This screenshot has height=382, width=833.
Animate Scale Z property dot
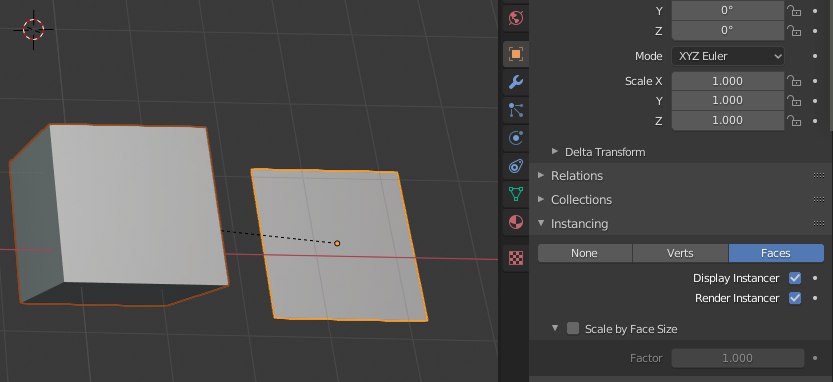[815, 121]
